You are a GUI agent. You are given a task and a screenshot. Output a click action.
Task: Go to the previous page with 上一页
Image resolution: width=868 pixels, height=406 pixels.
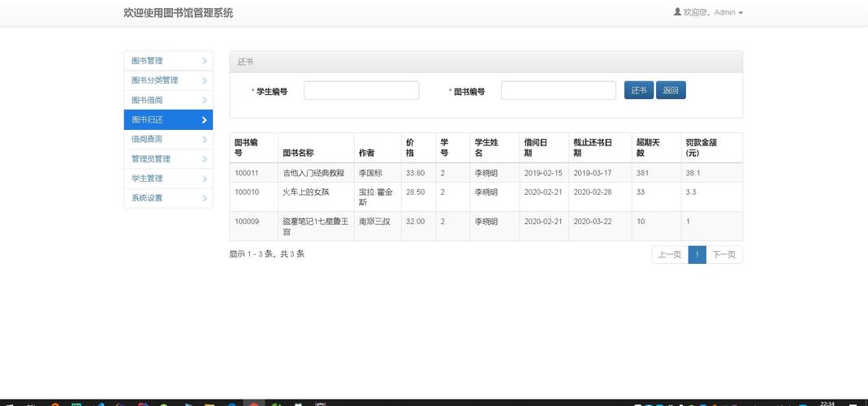[670, 255]
